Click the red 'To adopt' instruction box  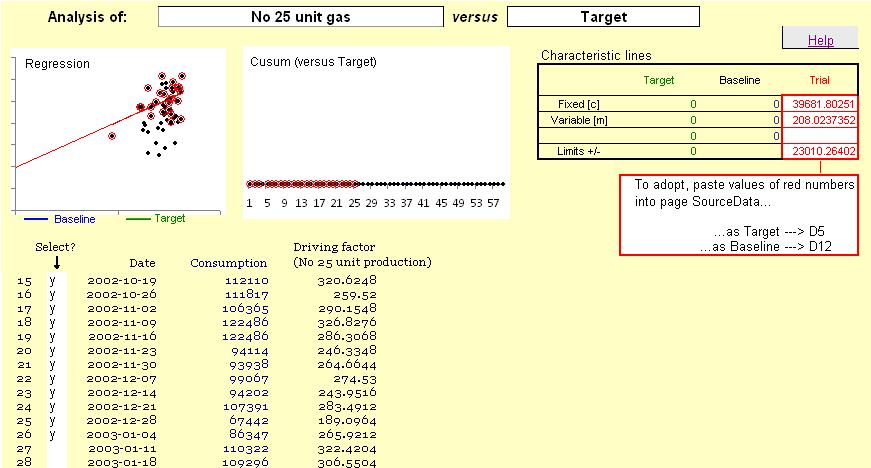pyautogui.click(x=739, y=215)
